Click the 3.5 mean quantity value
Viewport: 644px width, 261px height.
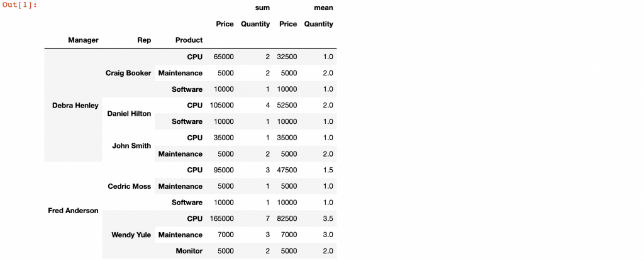coord(327,218)
